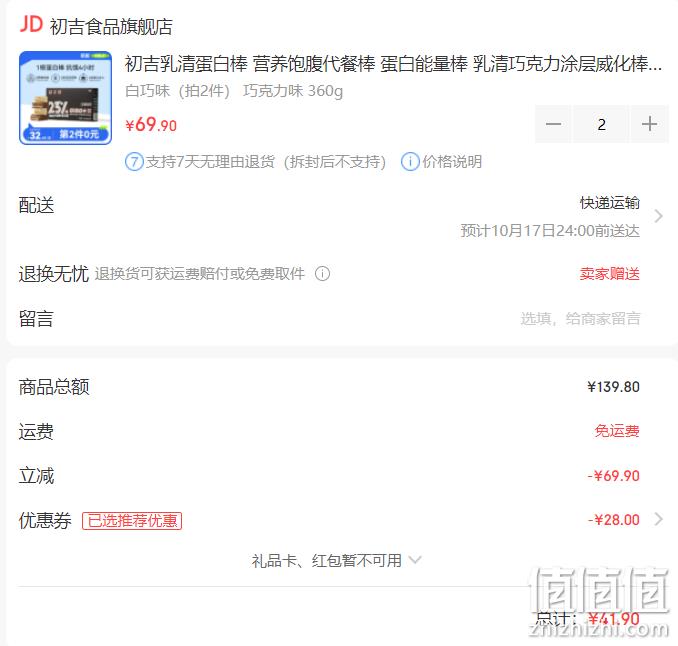Click the 价格说明 info icon
678x646 pixels.
(x=410, y=162)
